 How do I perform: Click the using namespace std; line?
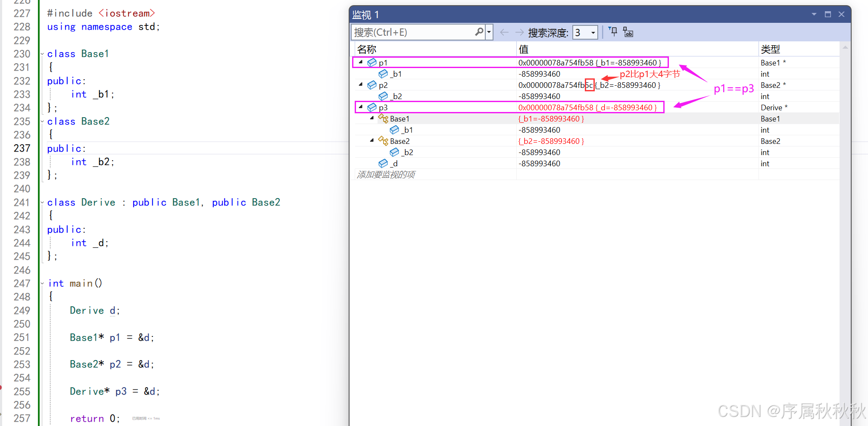[x=103, y=27]
